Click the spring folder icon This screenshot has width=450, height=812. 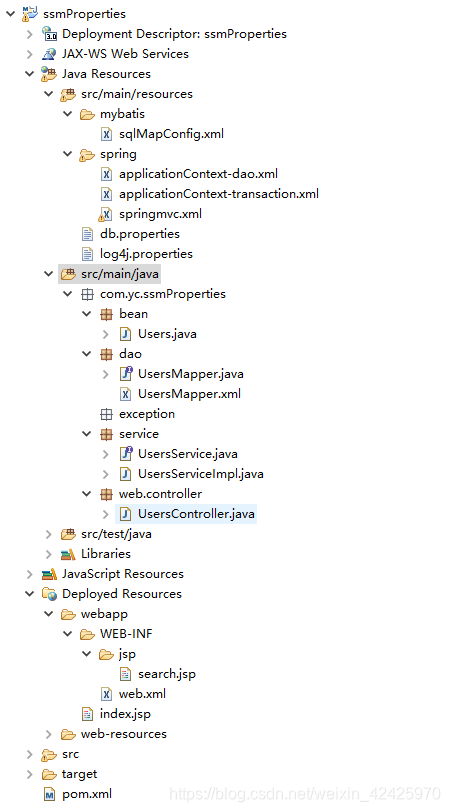(87, 154)
